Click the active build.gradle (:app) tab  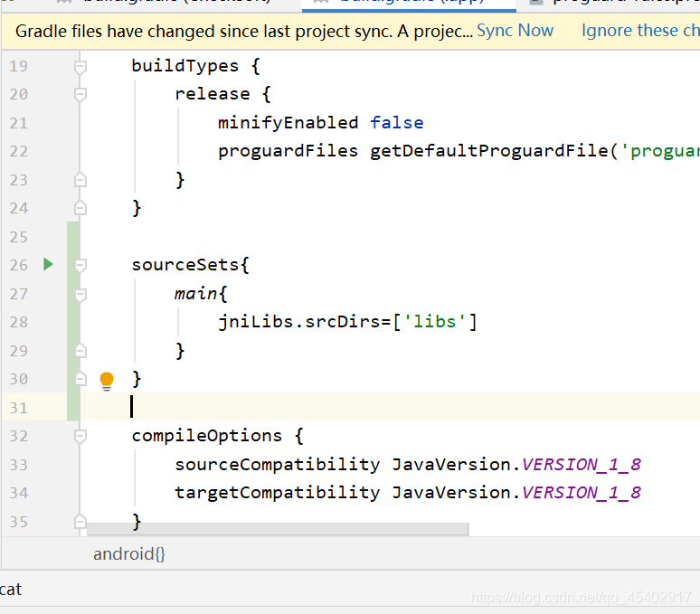pos(409,5)
